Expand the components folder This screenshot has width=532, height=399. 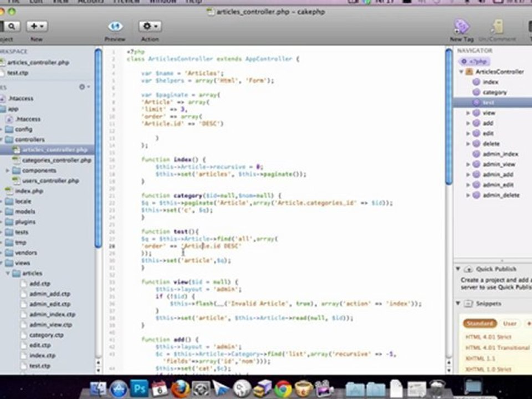[7, 170]
